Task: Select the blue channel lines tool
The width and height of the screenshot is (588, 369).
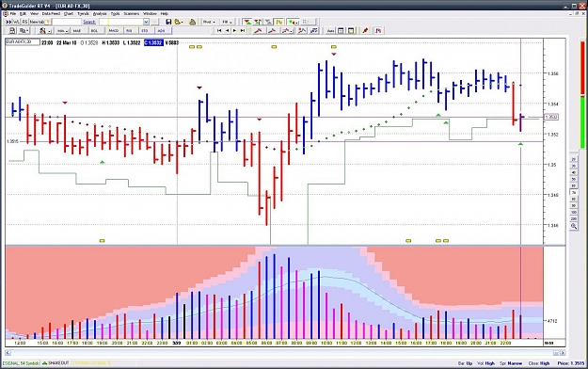Action: pyautogui.click(x=313, y=30)
